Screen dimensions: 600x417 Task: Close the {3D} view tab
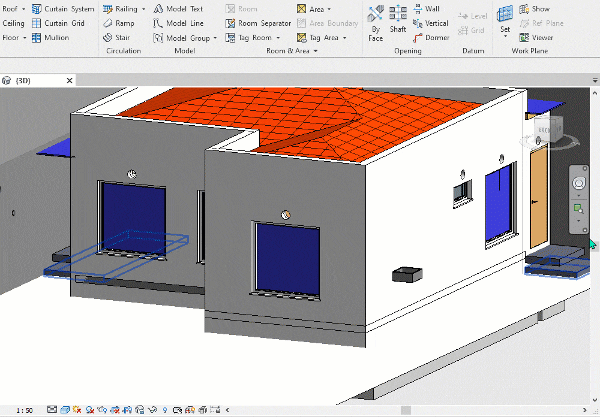point(69,80)
